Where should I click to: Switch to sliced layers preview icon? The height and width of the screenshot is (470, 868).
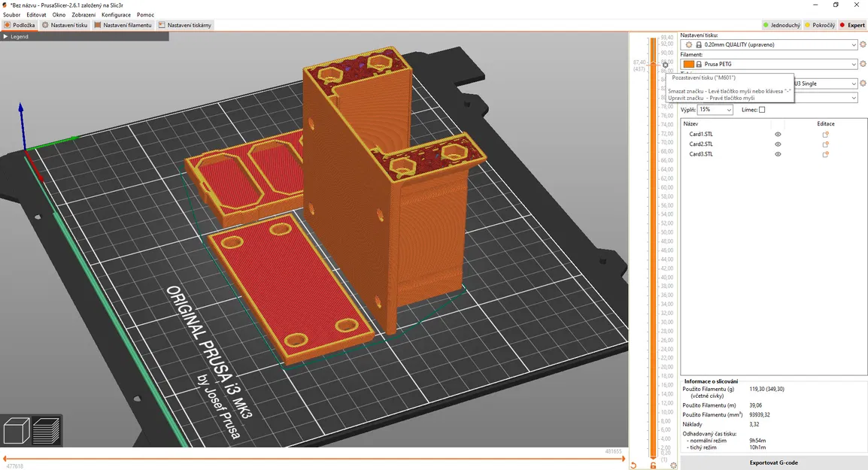pyautogui.click(x=46, y=430)
